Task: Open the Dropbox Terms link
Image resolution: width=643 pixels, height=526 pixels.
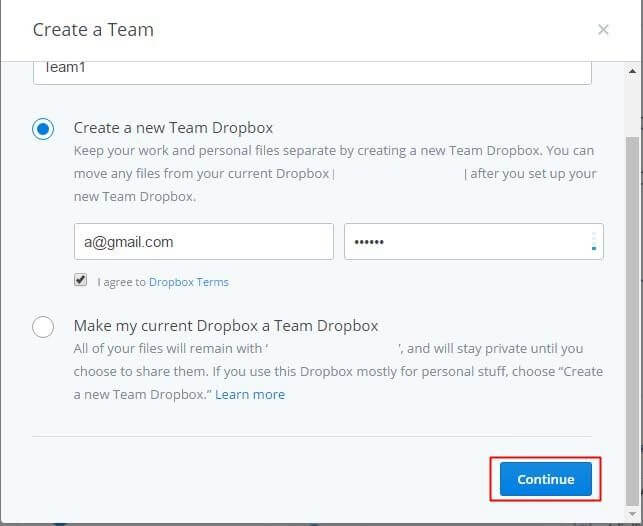Action: tap(189, 282)
